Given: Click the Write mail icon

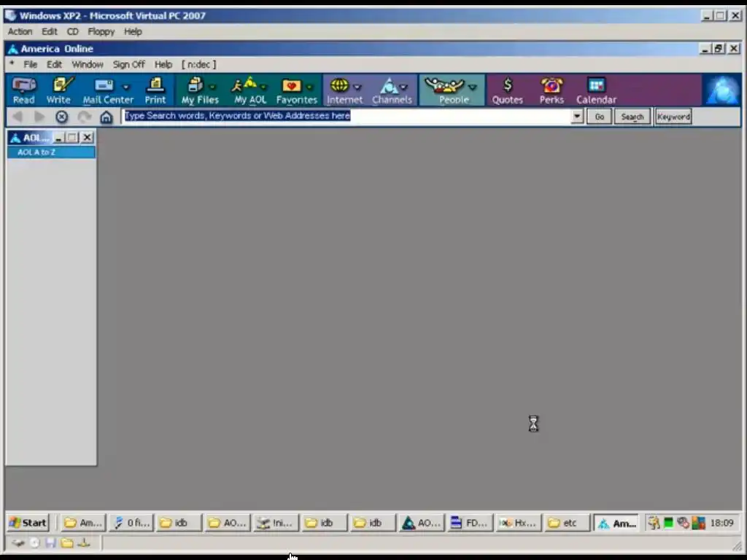Looking at the screenshot, I should [58, 90].
